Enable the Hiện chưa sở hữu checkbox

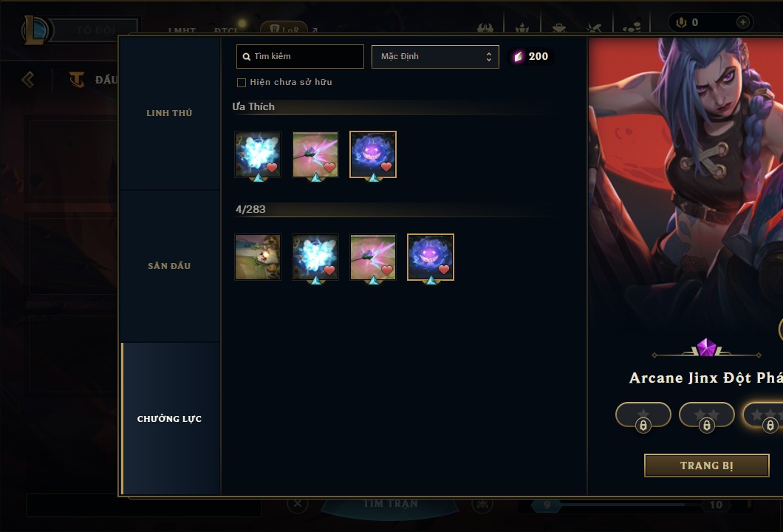click(x=242, y=83)
